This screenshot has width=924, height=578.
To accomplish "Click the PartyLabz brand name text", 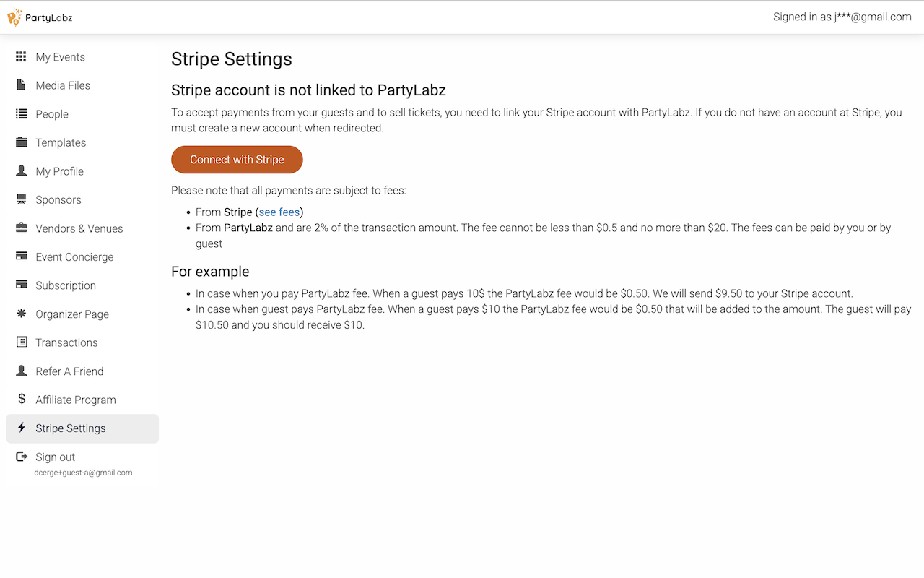I will point(49,17).
